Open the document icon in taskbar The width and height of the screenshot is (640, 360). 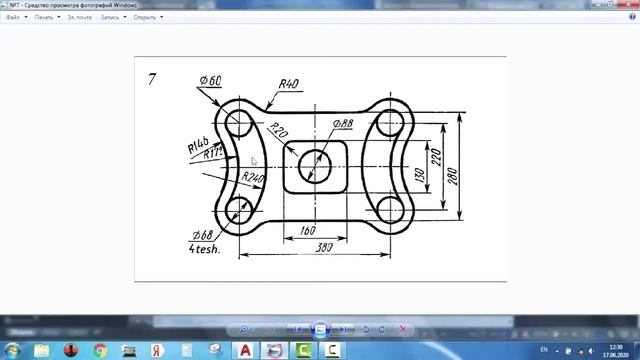coord(187,351)
